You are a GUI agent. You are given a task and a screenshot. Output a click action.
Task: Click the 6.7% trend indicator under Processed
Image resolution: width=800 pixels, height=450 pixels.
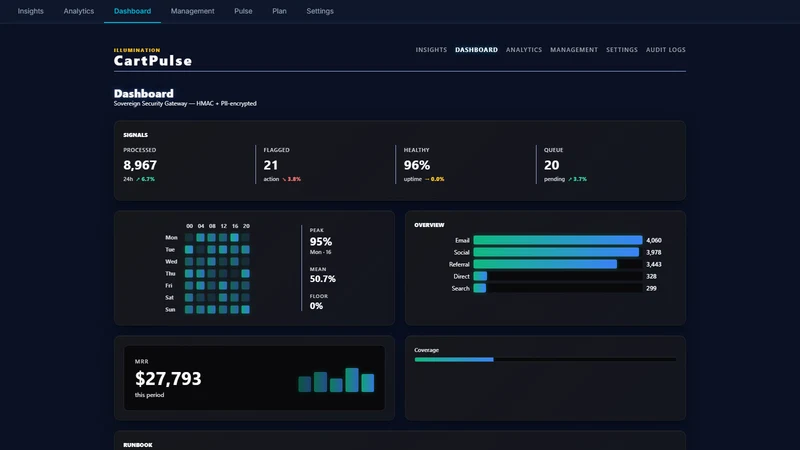point(145,179)
